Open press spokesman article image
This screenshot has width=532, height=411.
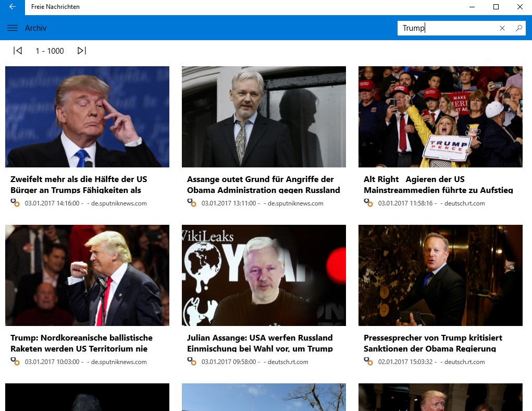440,275
